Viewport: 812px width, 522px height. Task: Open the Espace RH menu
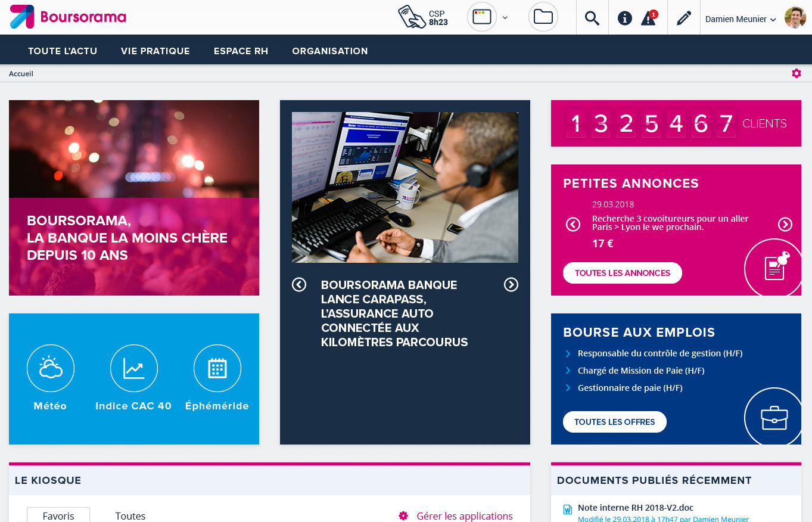click(241, 51)
